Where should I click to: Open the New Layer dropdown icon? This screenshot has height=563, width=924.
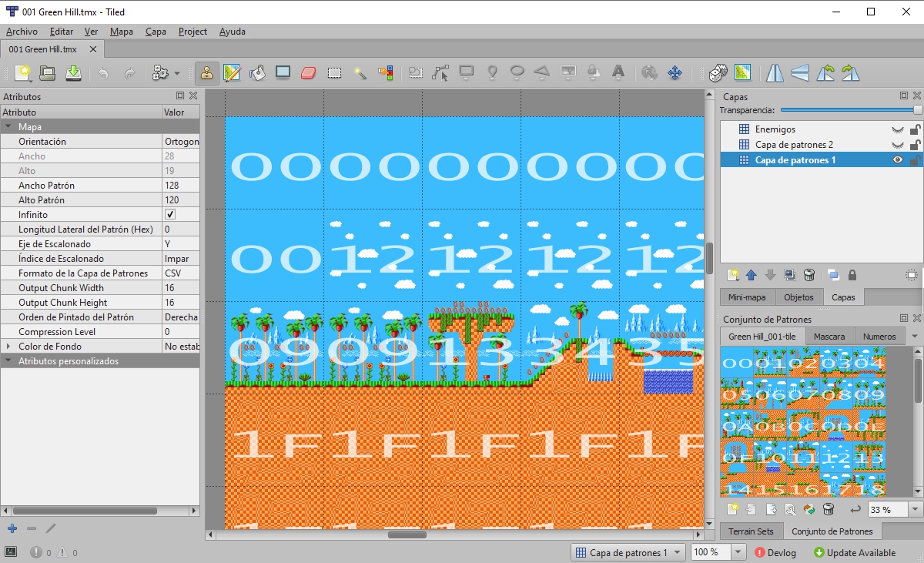click(733, 275)
